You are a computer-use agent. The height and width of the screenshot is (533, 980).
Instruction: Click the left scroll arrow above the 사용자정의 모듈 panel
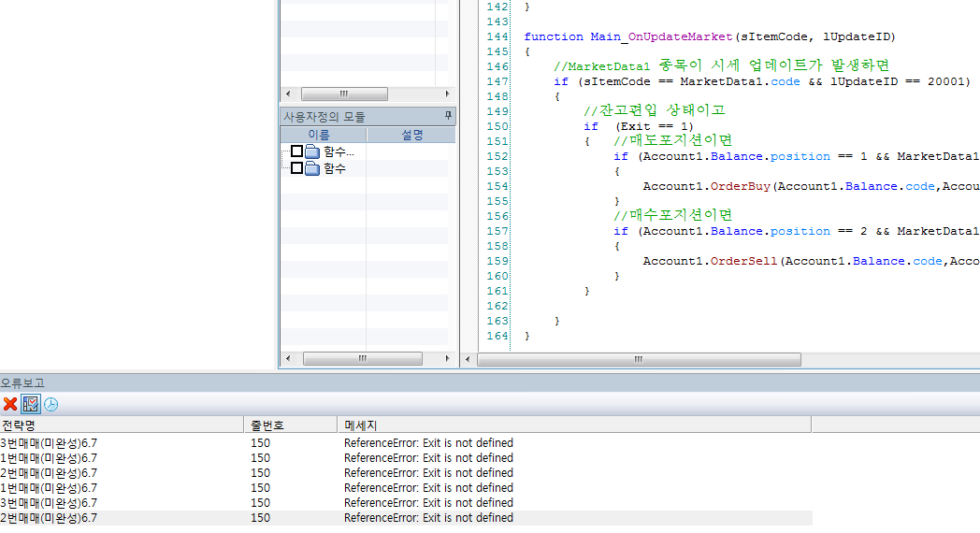pos(287,94)
